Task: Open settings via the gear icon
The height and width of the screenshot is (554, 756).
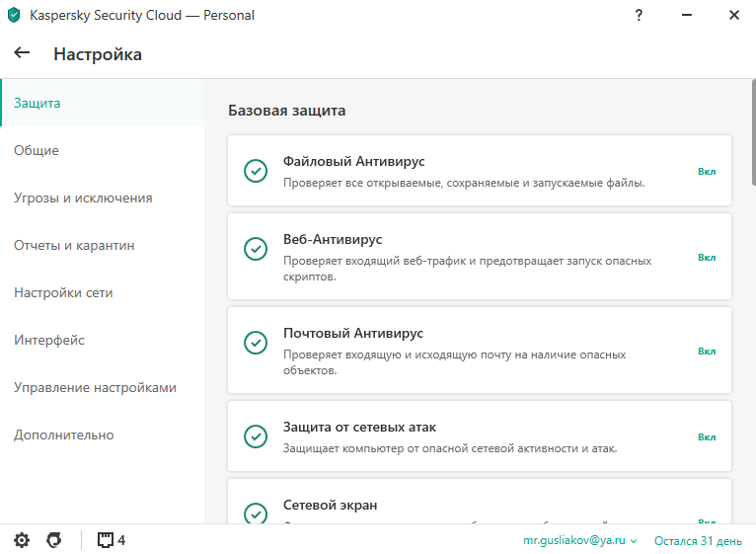Action: point(22,540)
